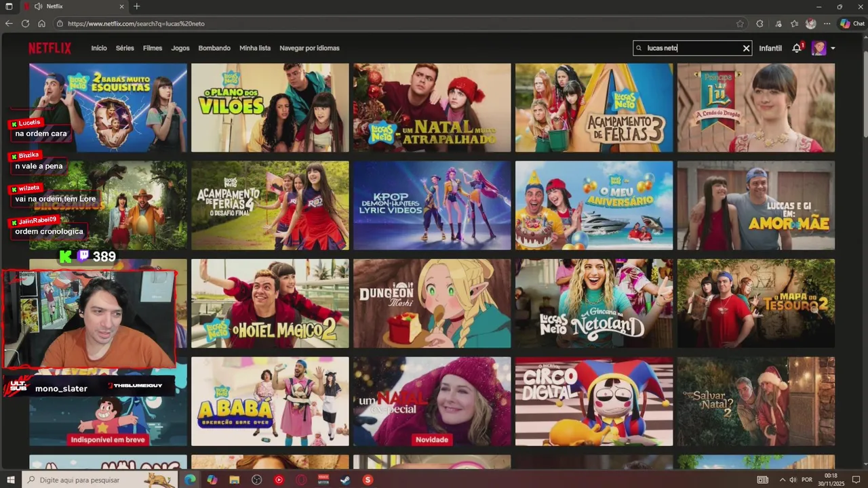Close the Netflix browser tab
The height and width of the screenshot is (488, 868).
coord(121,6)
